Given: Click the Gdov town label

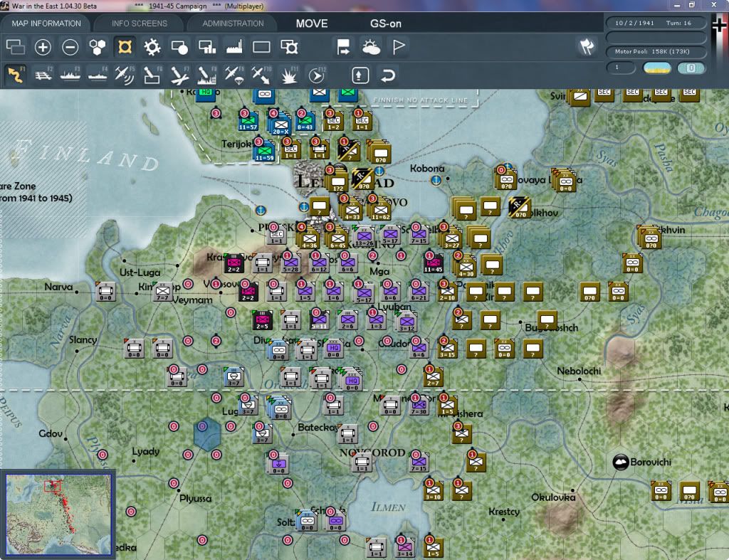Looking at the screenshot, I should pos(51,433).
